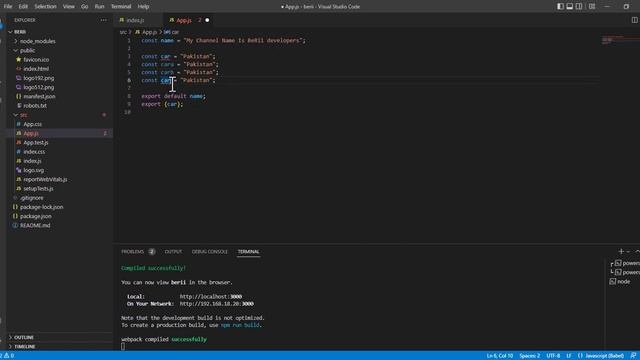Toggle bottom panel layout icon
Screen dimensions: 640x360
(x=570, y=7)
